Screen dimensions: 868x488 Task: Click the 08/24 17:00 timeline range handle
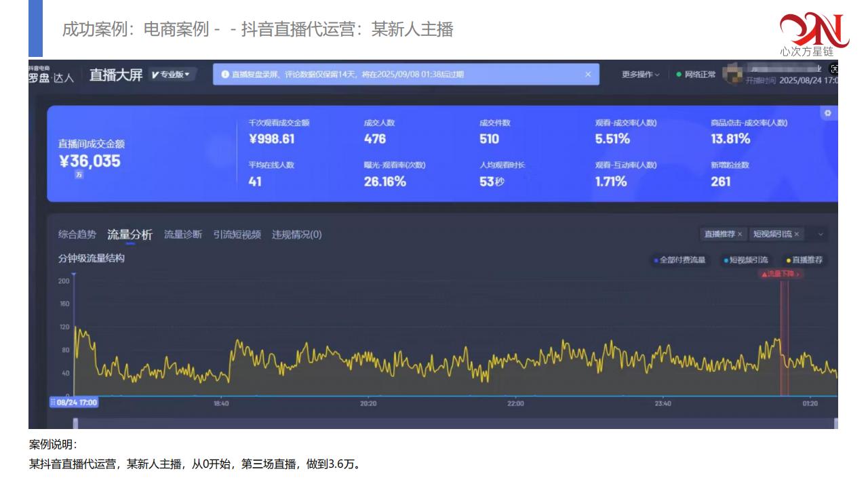click(74, 402)
